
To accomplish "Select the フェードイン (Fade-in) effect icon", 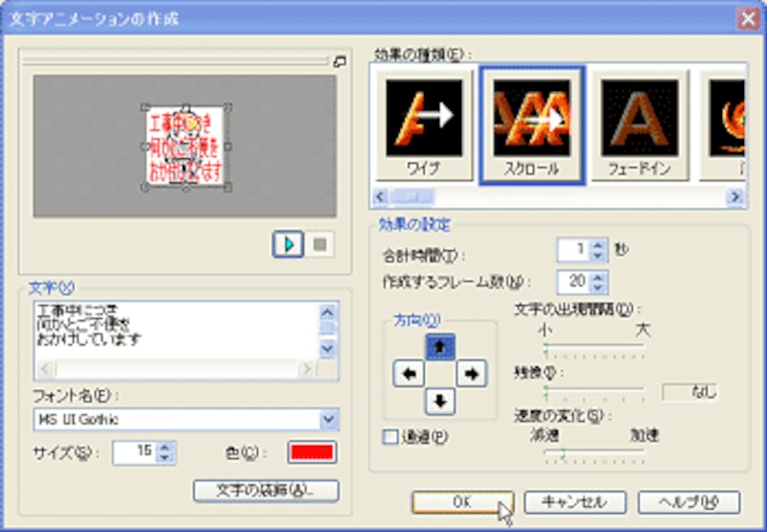I will (x=639, y=126).
